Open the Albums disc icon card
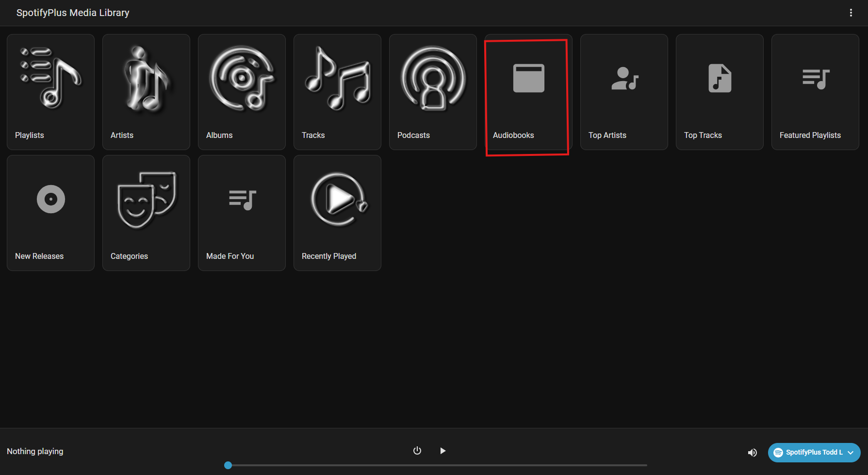Image resolution: width=868 pixels, height=475 pixels. pyautogui.click(x=242, y=92)
